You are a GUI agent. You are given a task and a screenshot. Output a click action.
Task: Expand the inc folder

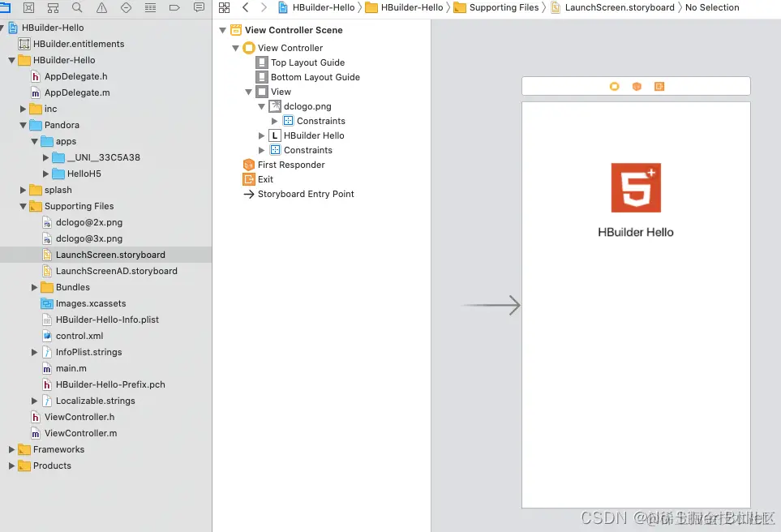[x=23, y=109]
